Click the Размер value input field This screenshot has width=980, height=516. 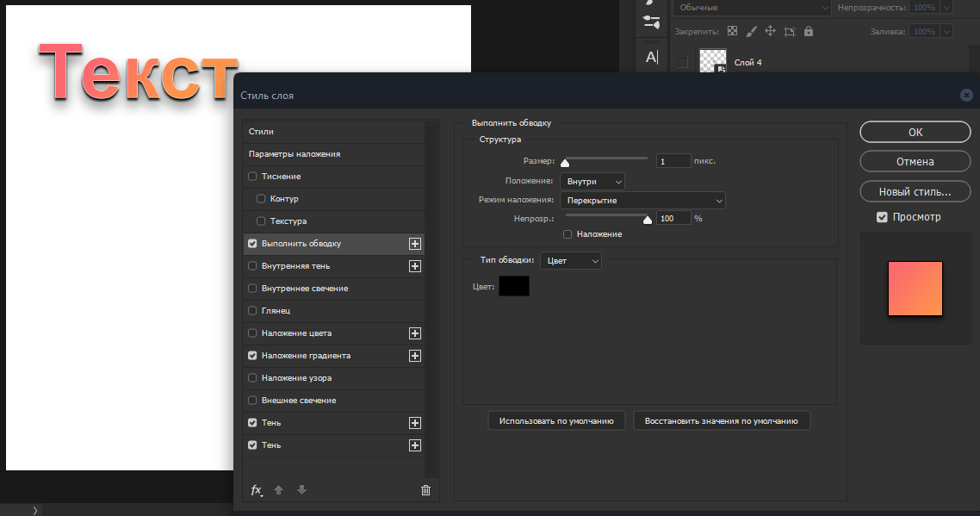pyautogui.click(x=673, y=161)
